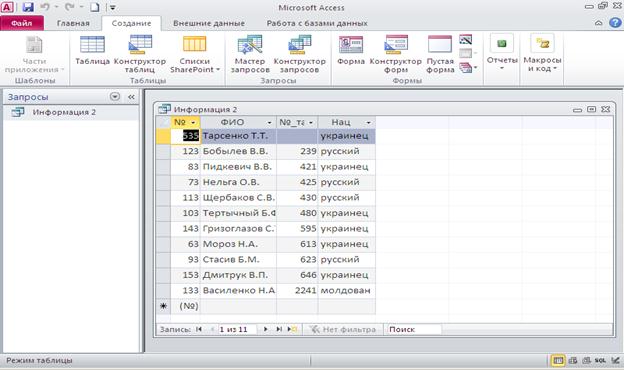Viewport: 624px width, 370px height.
Task: Click the cell with value 595
Action: point(297,229)
